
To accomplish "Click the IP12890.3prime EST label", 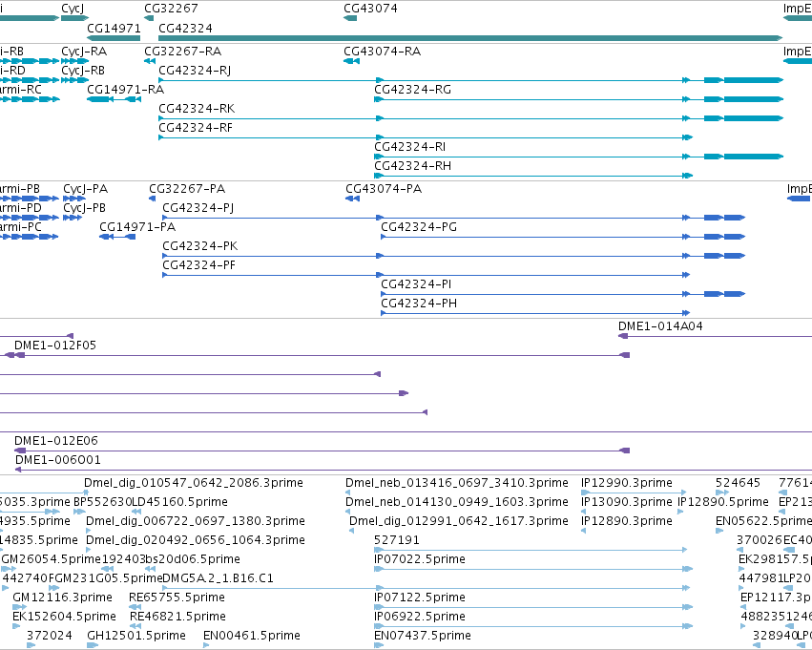I will point(627,521).
